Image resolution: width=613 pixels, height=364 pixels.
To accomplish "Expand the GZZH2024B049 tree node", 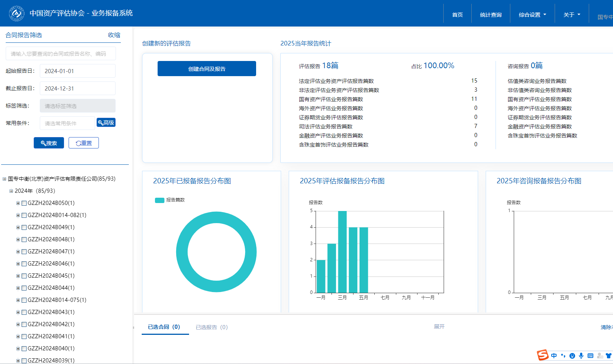I will coord(18,228).
